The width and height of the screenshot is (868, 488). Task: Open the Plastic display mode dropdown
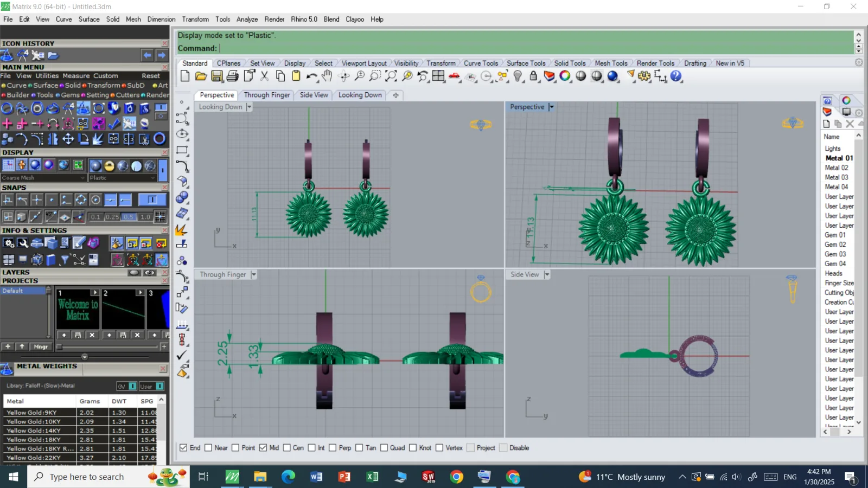pyautogui.click(x=123, y=178)
